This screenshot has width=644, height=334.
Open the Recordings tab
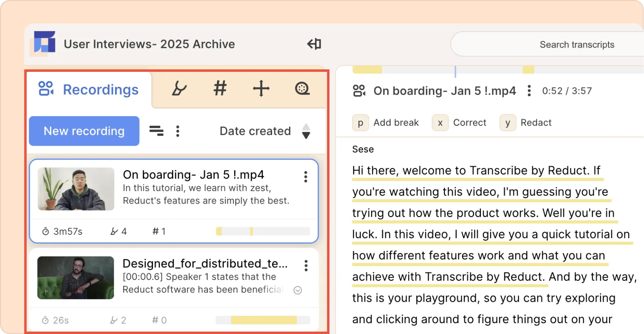tap(88, 90)
